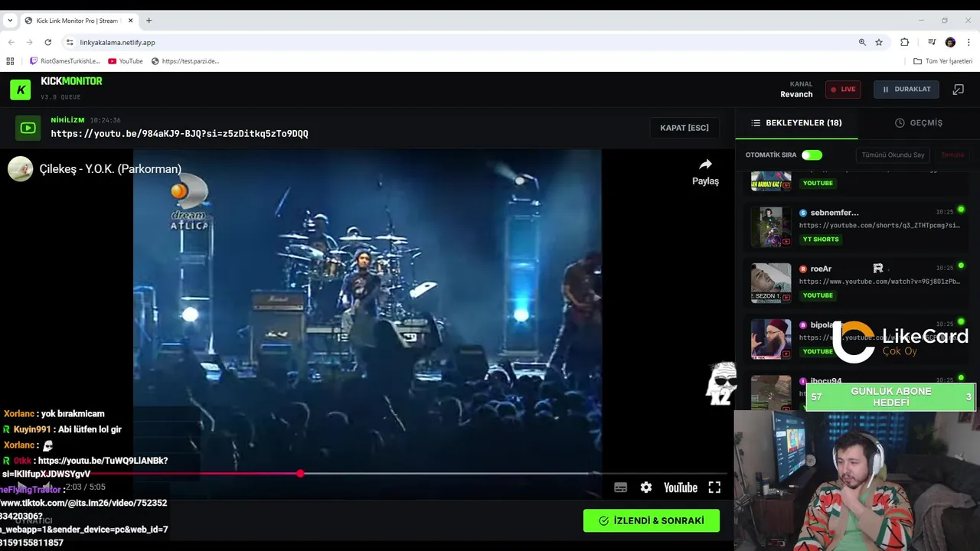Image resolution: width=980 pixels, height=551 pixels.
Task: Click the green status dot on sebnemfer's row
Action: tap(961, 210)
